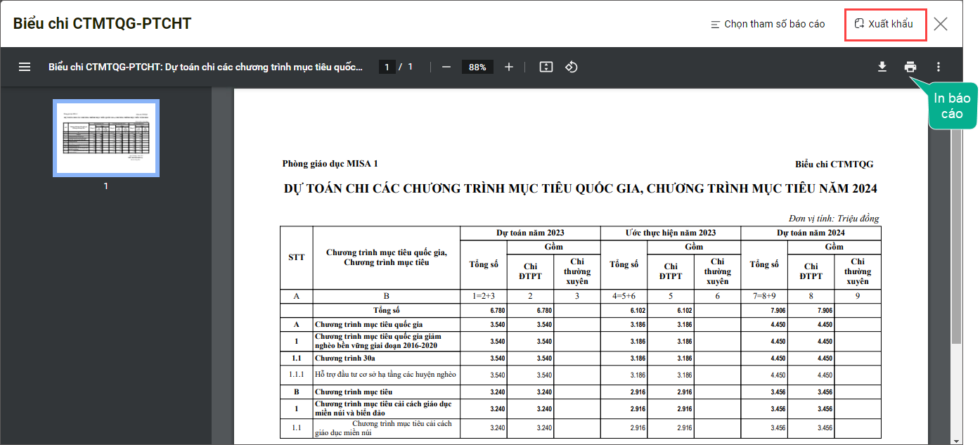
Task: Rotate the document counterclockwise
Action: pyautogui.click(x=572, y=67)
